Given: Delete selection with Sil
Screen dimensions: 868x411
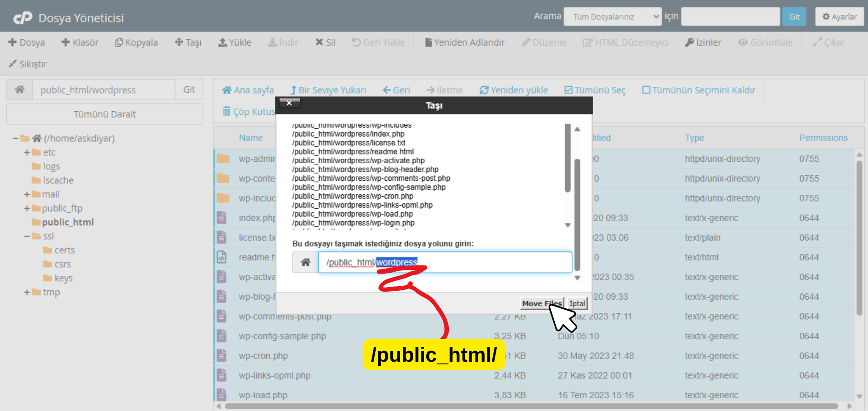Looking at the screenshot, I should (x=325, y=43).
